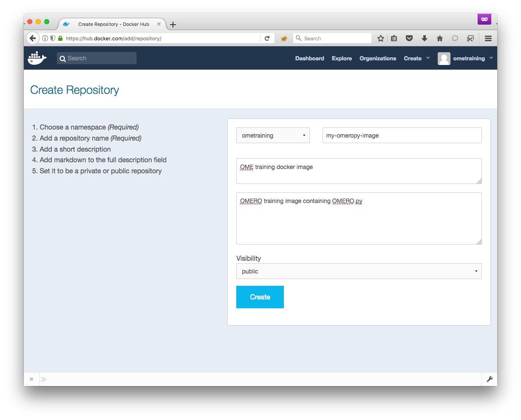Change repository Visibility from public

coord(359,271)
